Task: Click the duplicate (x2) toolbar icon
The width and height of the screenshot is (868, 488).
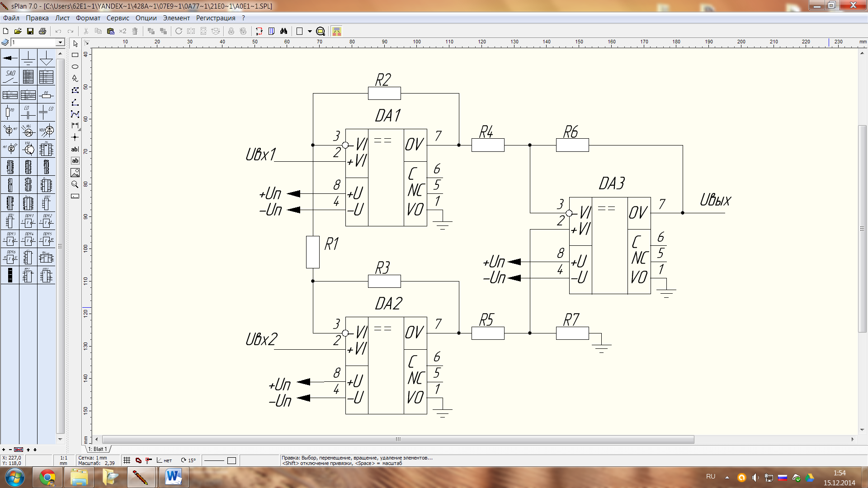Action: tap(123, 31)
